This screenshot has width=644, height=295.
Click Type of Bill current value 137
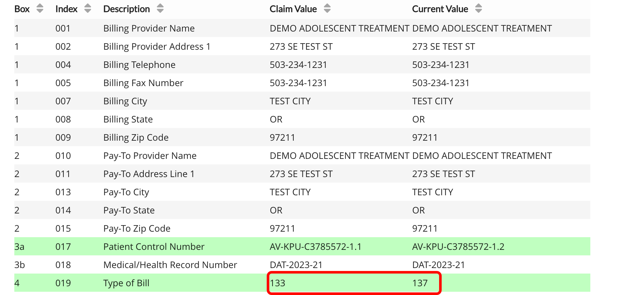click(420, 283)
